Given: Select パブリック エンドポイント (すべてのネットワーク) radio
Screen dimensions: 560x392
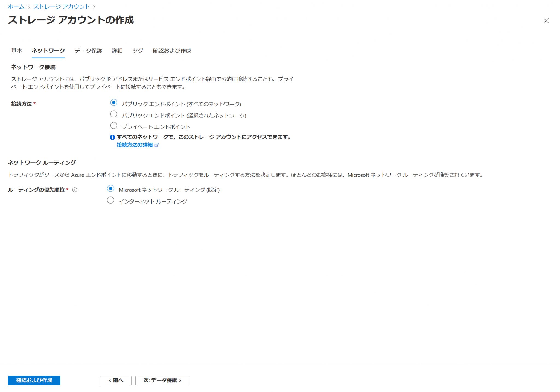Looking at the screenshot, I should [114, 102].
